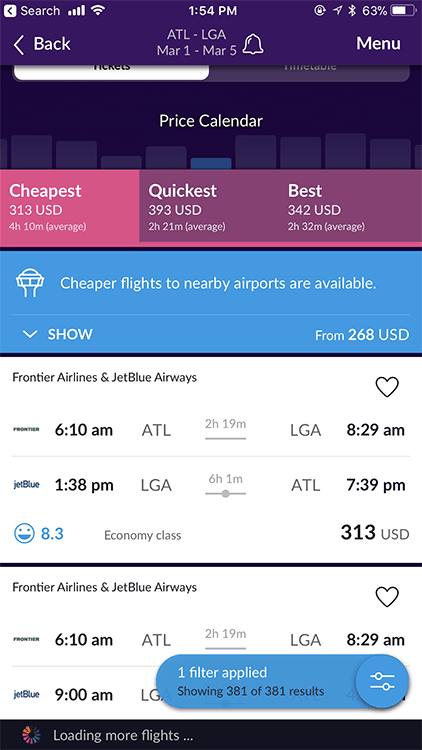Viewport: 422px width, 750px height.
Task: Go Back to the previous screen
Action: tap(42, 44)
